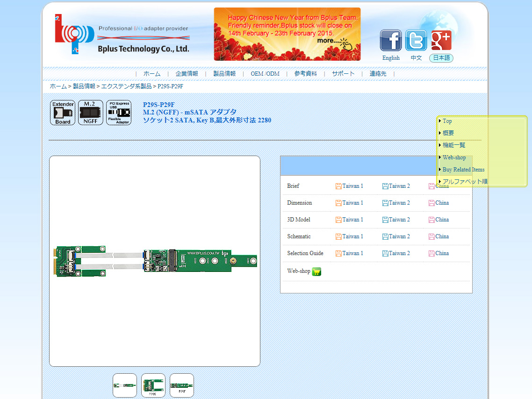Download Schematic from Taiwan 1 link
This screenshot has width=532, height=399.
pyautogui.click(x=352, y=236)
